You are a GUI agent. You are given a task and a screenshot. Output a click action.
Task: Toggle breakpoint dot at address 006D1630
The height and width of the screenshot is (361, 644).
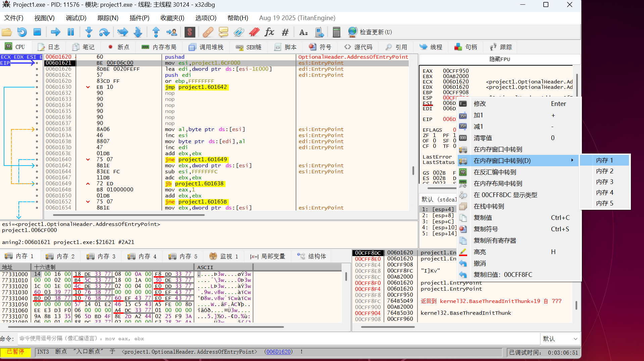point(37,87)
